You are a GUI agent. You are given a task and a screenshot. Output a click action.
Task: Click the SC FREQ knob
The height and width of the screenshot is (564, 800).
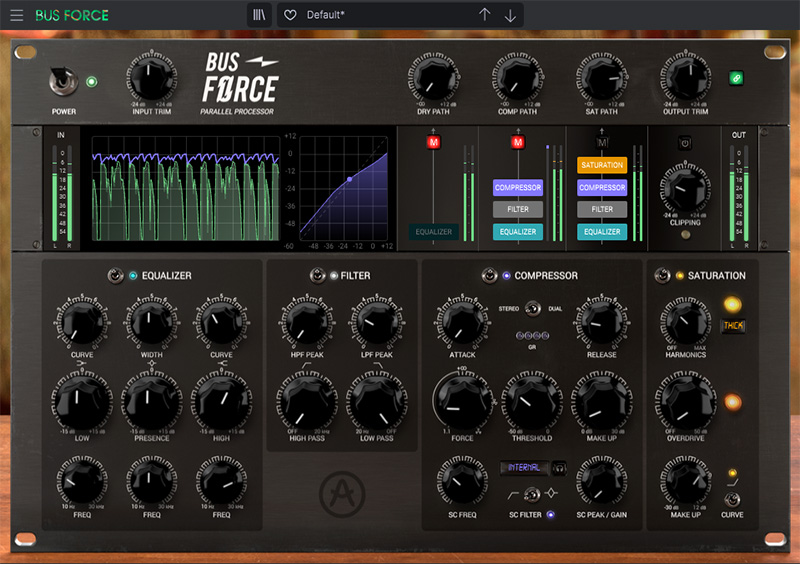[462, 481]
